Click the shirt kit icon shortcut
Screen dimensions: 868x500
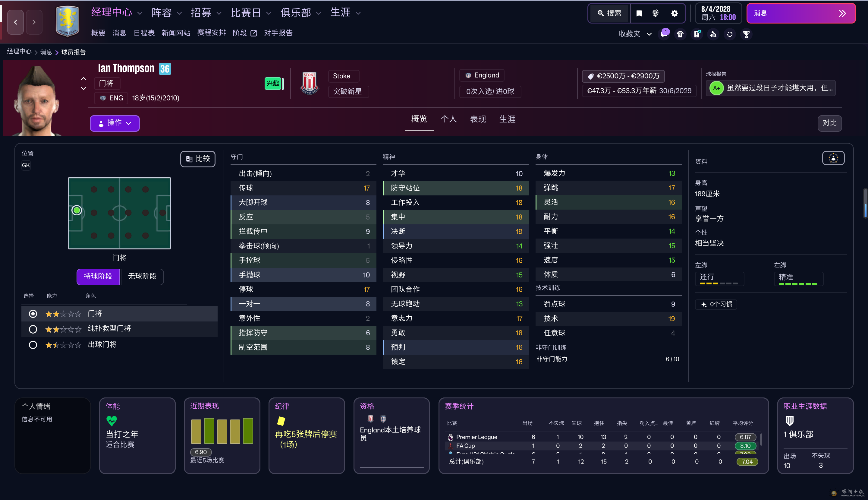(x=680, y=34)
